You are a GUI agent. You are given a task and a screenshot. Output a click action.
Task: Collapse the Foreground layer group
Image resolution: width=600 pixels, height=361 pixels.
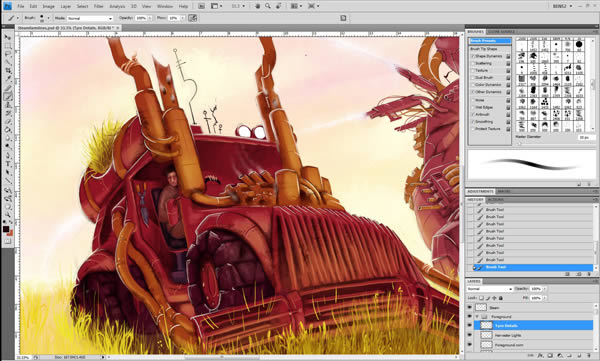click(477, 317)
